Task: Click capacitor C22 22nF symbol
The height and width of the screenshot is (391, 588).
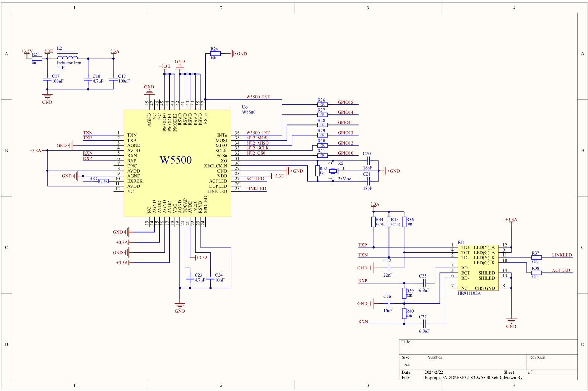Action: pyautogui.click(x=389, y=268)
